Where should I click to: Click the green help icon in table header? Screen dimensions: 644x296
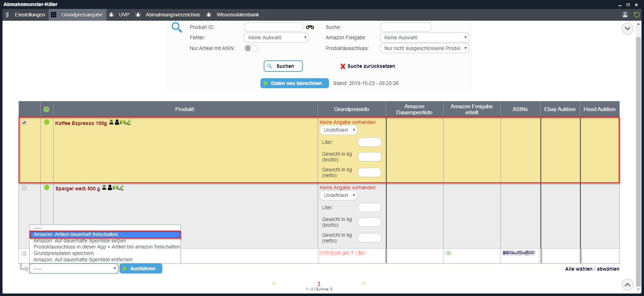pos(46,109)
